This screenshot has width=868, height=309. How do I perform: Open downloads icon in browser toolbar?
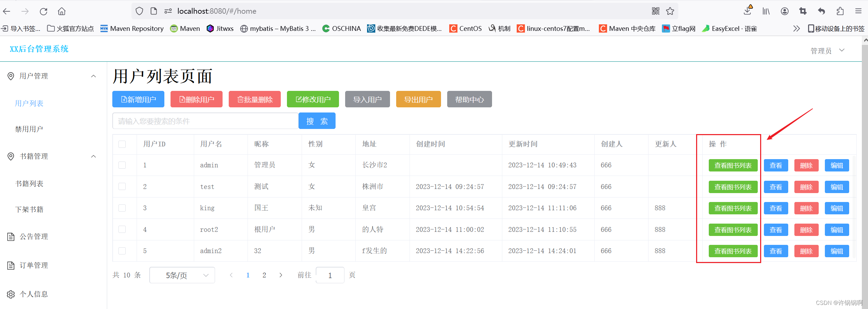pyautogui.click(x=748, y=11)
